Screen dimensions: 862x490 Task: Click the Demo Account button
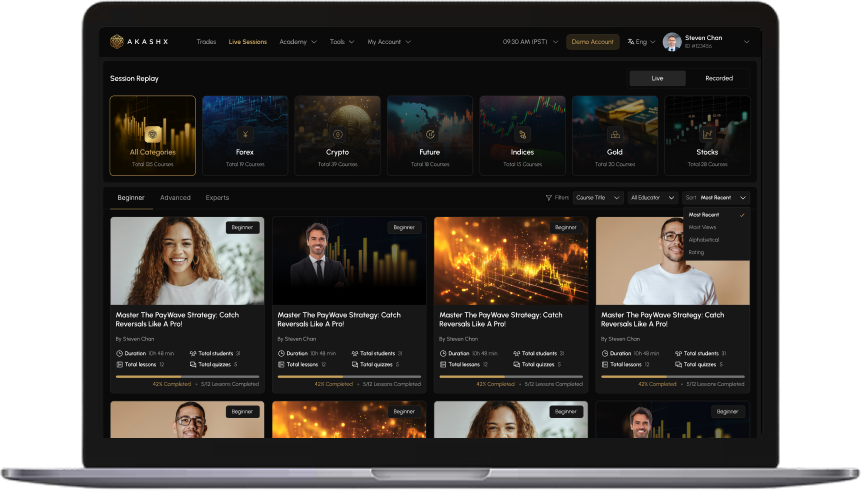tap(593, 42)
